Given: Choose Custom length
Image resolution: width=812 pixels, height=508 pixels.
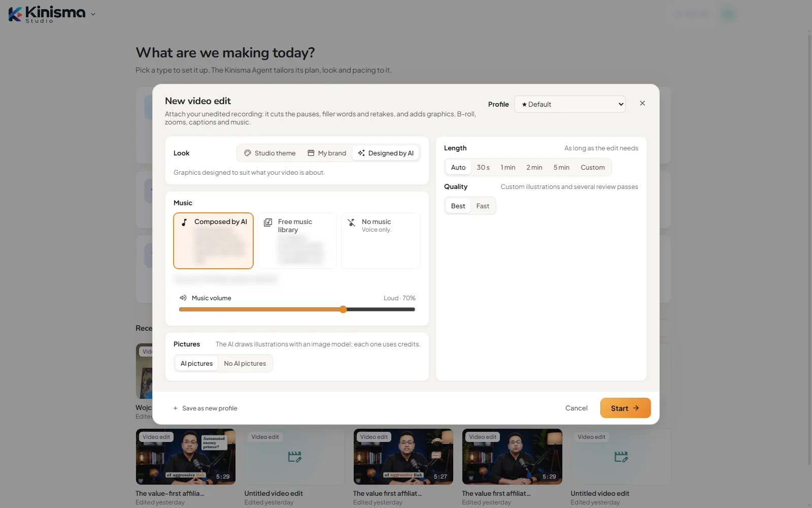Looking at the screenshot, I should click(x=593, y=167).
